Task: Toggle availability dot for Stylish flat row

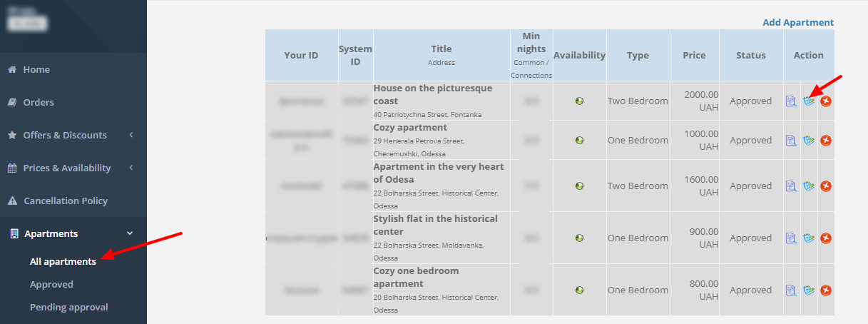Action: (x=579, y=238)
